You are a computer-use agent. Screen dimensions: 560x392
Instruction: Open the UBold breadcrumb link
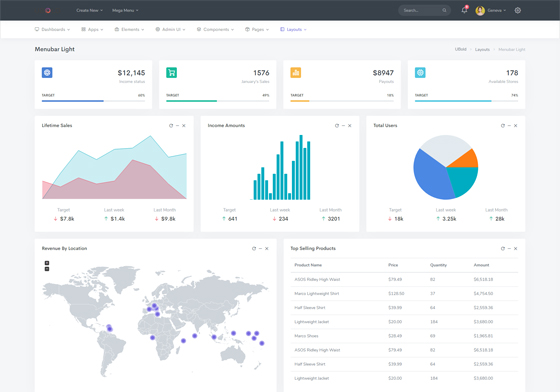(x=460, y=49)
